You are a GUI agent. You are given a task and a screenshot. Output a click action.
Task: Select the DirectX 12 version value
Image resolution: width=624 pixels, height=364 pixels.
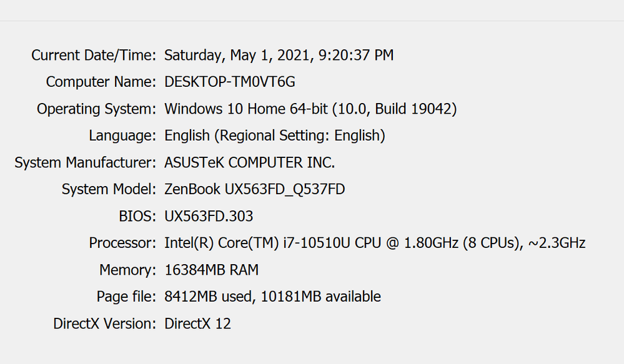point(197,324)
